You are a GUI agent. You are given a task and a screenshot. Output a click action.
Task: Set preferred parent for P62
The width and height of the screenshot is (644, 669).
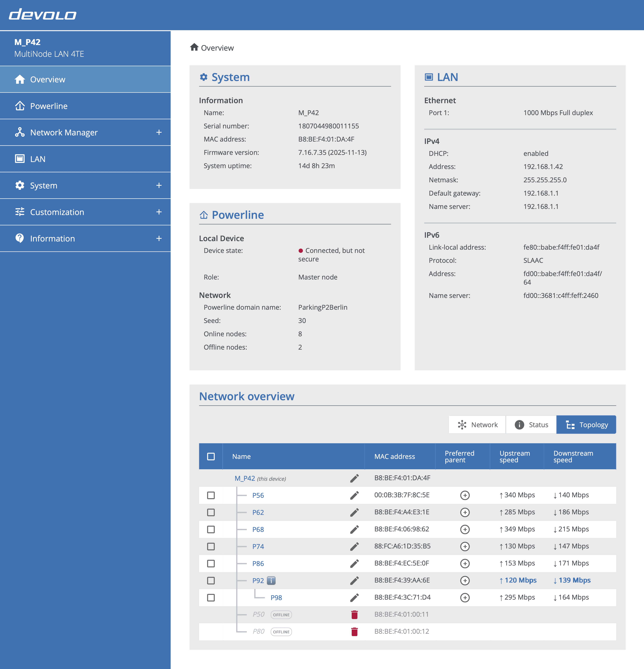pyautogui.click(x=465, y=512)
